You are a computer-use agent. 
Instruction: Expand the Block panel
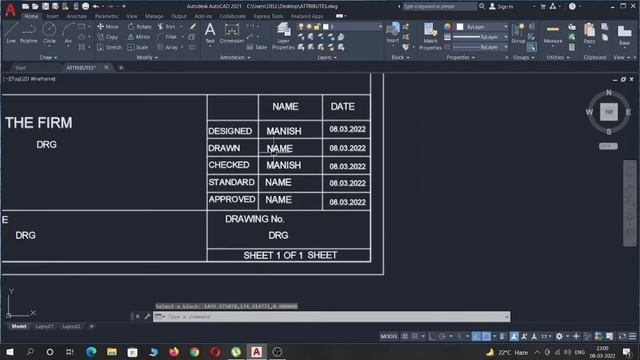pyautogui.click(x=400, y=58)
